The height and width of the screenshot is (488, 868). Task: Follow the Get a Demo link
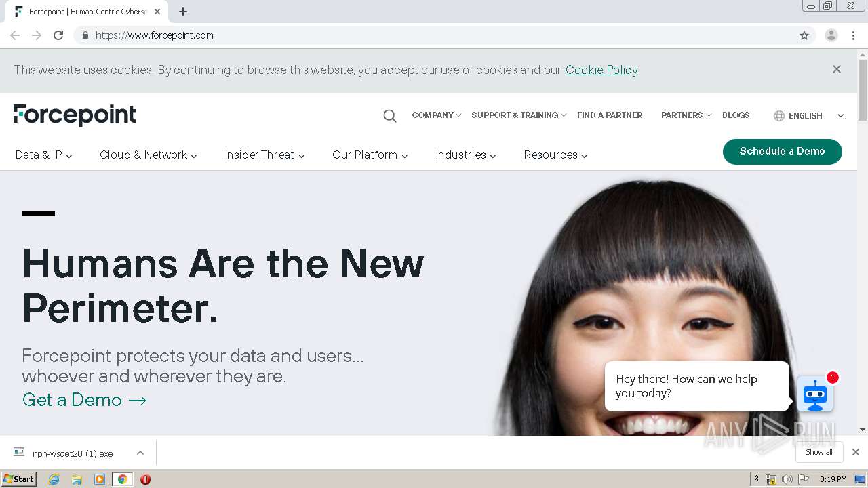(85, 400)
